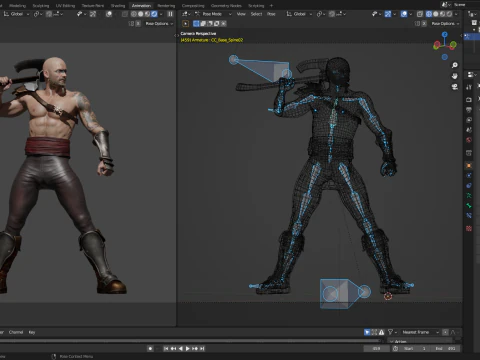Viewport: 480px width, 360px height.
Task: Open the Object properties tab
Action: coord(469,166)
